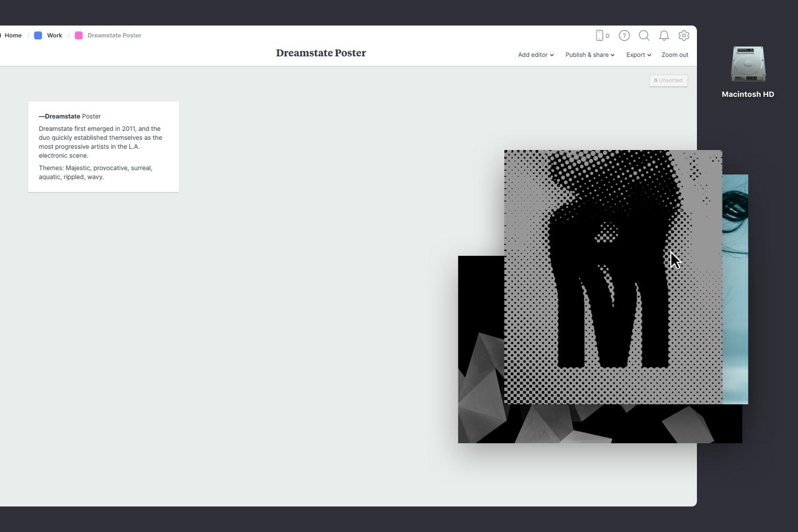Open the device preview icon

[x=600, y=35]
